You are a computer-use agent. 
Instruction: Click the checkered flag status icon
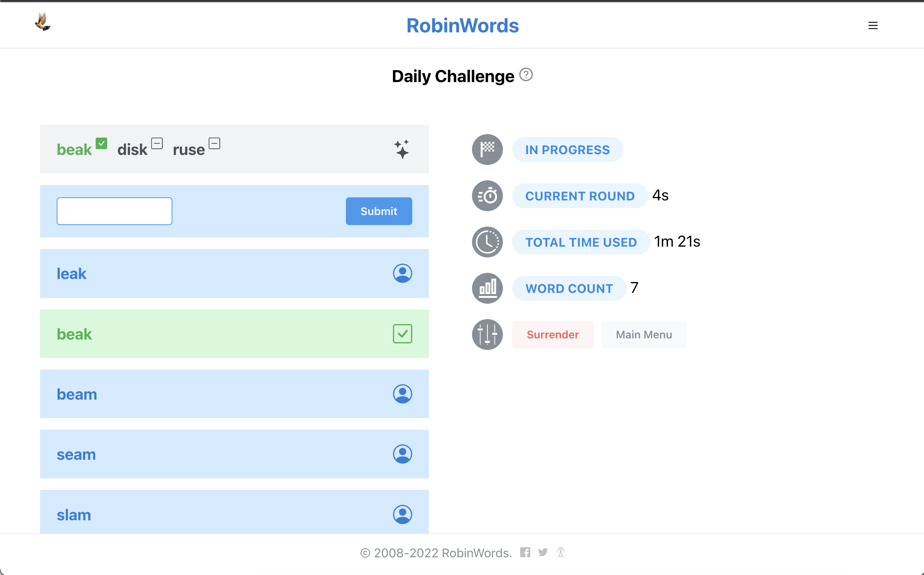click(x=487, y=150)
